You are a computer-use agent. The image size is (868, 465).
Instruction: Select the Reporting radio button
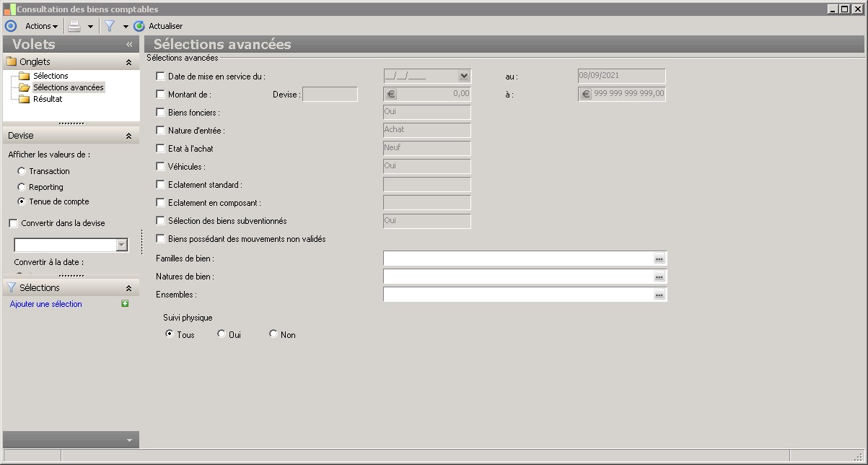(x=22, y=187)
